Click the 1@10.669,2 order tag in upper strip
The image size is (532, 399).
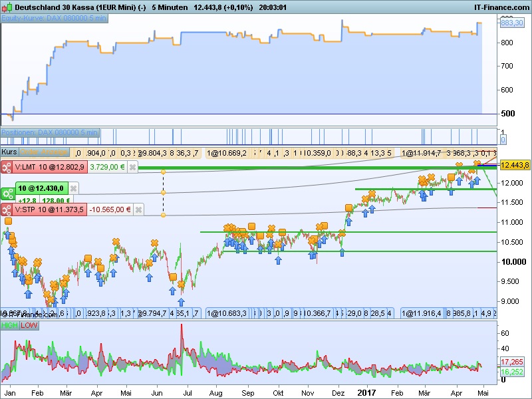pyautogui.click(x=227, y=153)
